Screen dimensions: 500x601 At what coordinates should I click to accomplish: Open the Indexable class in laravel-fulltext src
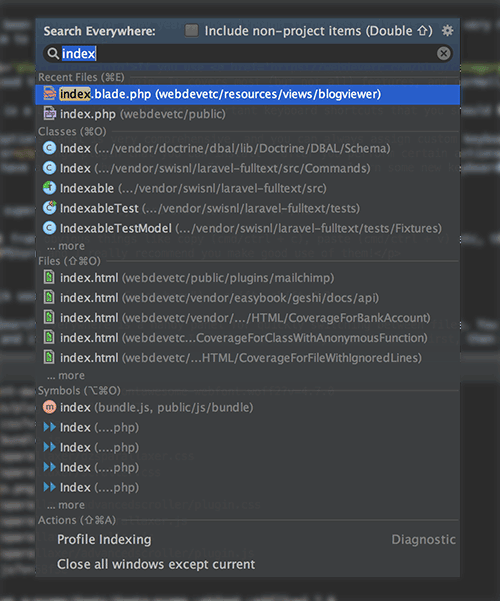coord(248,188)
